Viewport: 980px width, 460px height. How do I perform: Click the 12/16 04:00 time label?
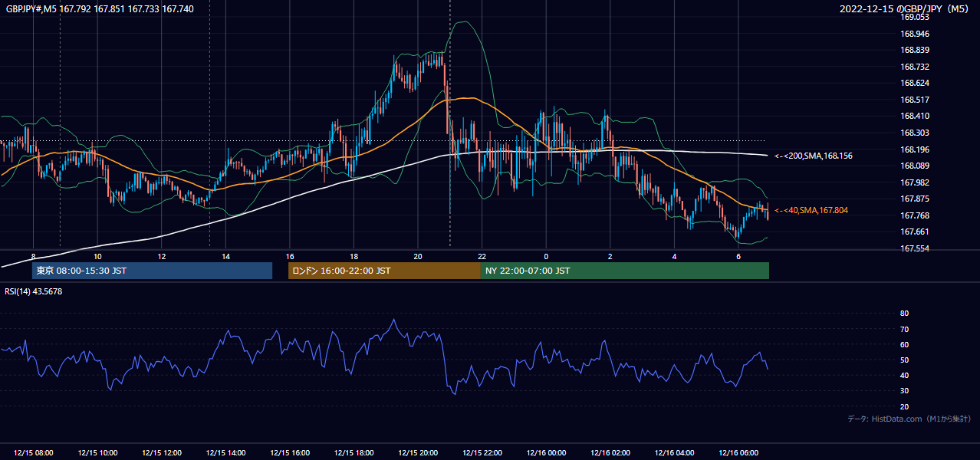pyautogui.click(x=674, y=453)
